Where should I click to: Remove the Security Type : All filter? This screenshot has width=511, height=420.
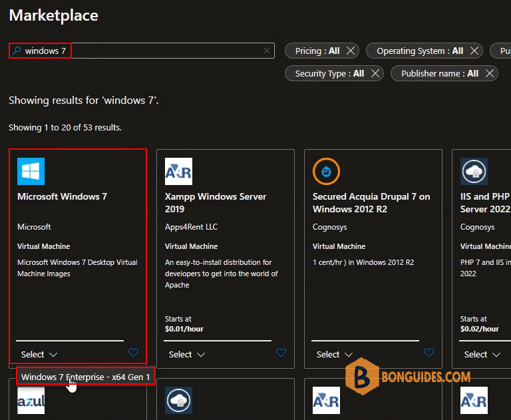(x=375, y=73)
